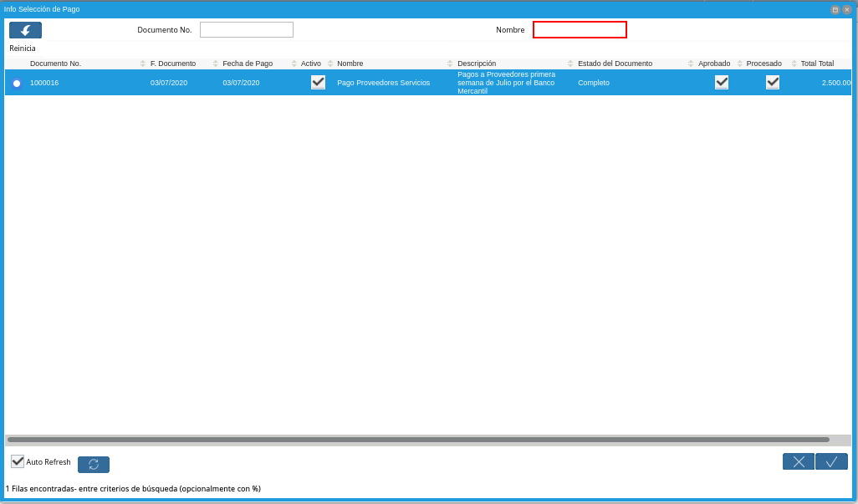Viewport: 858px width, 504px height.
Task: Click the cancel X icon button
Action: pyautogui.click(x=798, y=461)
